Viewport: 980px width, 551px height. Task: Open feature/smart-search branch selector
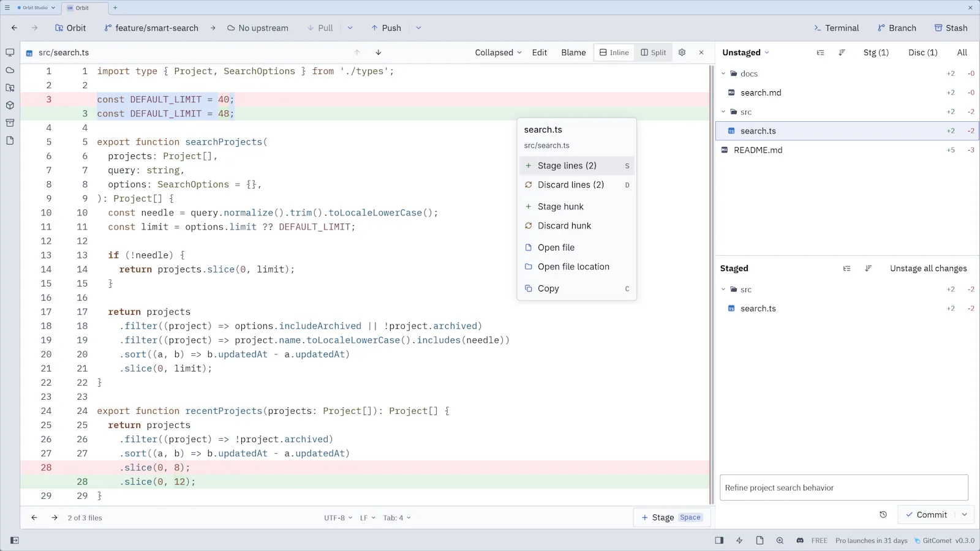coord(151,28)
